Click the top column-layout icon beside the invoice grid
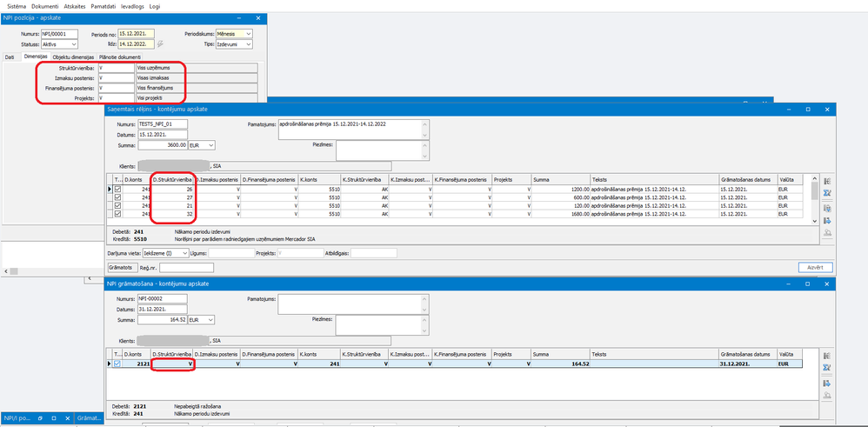Screen dimensions: 868x427 (825, 181)
